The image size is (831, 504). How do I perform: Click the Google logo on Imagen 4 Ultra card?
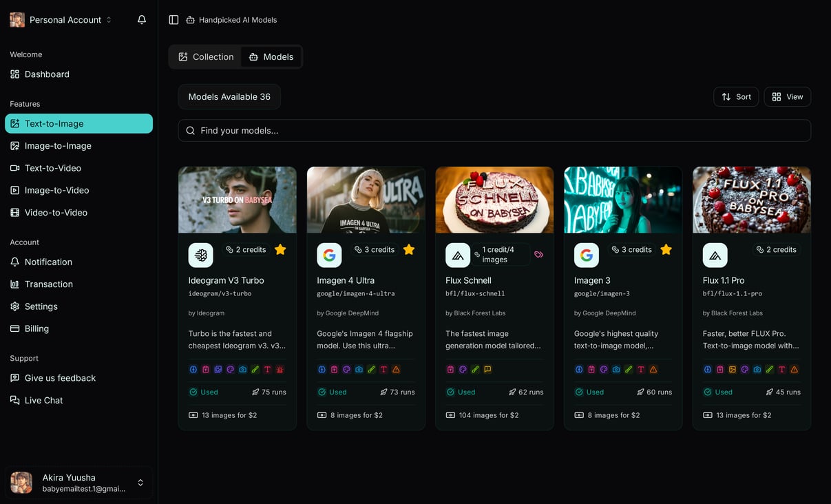[329, 255]
